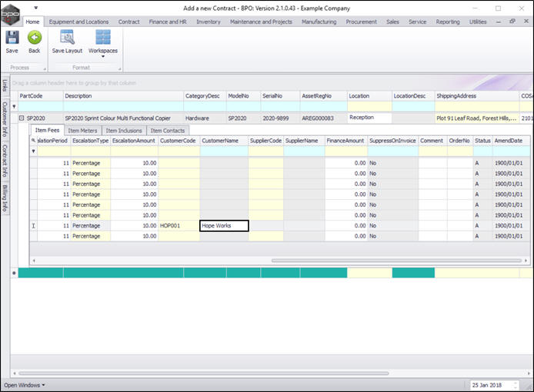Screen dimensions: 534x392
Task: Open the Reporting ribbon tab
Action: (x=448, y=22)
